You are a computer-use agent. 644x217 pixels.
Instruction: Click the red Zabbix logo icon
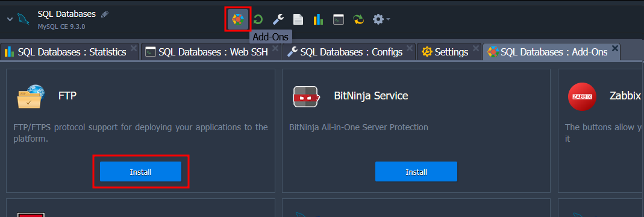[582, 96]
